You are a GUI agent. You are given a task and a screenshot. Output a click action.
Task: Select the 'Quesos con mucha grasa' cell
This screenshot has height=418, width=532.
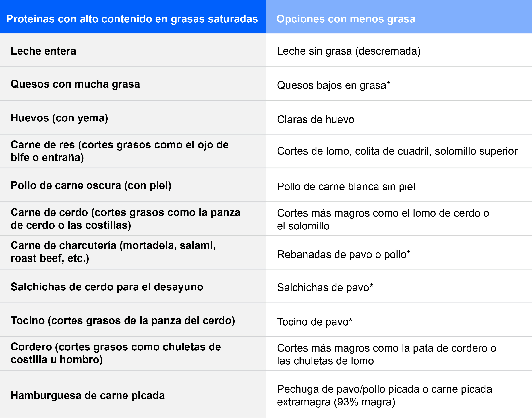75,84
